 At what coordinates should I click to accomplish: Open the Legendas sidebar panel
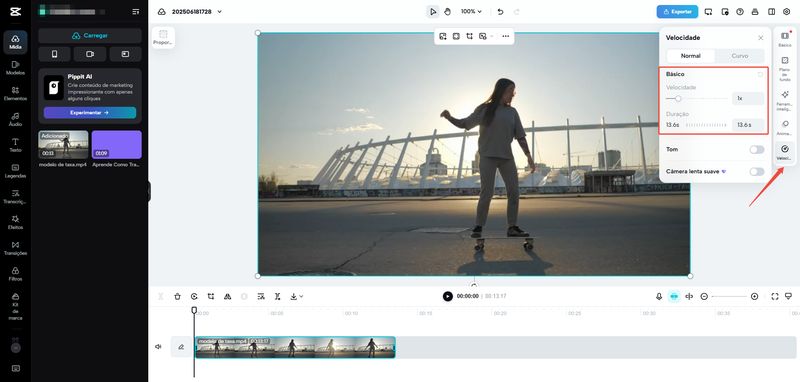click(x=15, y=171)
